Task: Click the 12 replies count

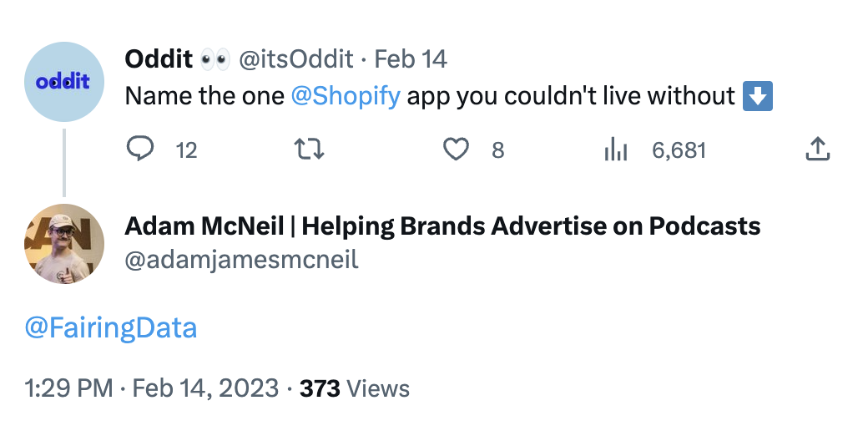Action: tap(187, 150)
